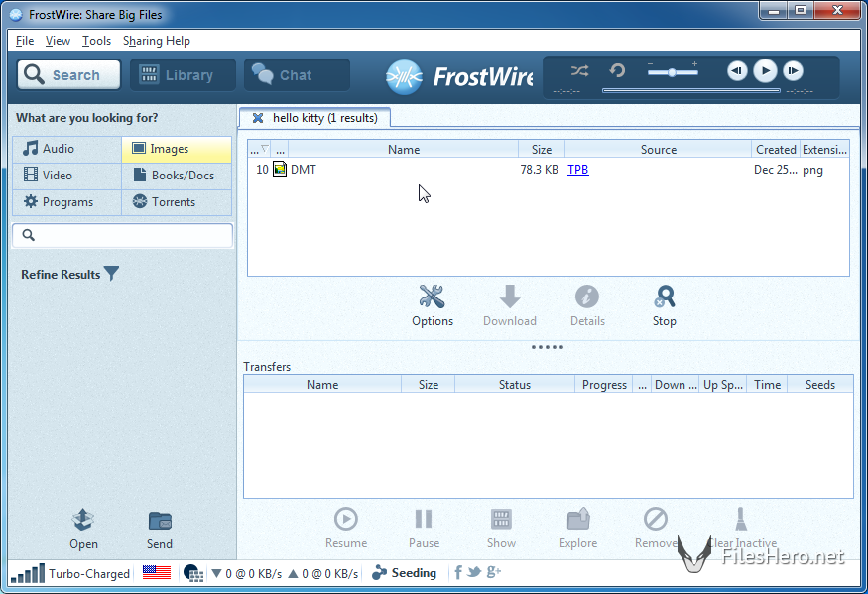Adjust the media player volume slider

click(x=674, y=71)
